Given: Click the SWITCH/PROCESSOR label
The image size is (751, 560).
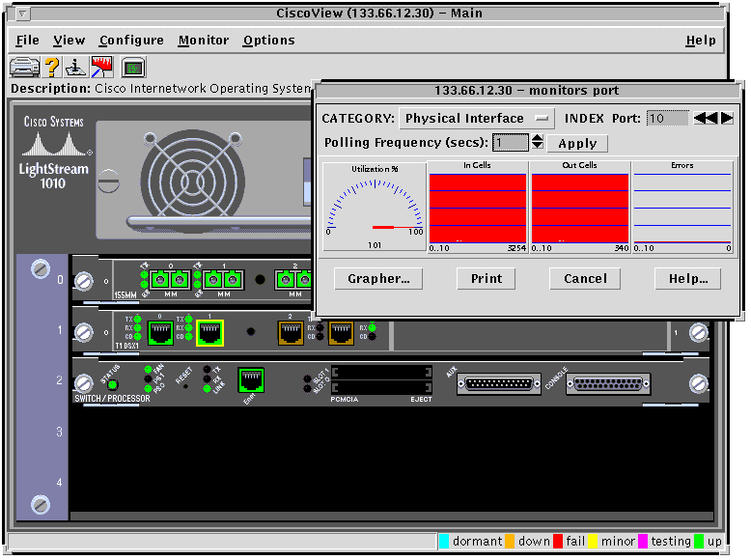Looking at the screenshot, I should [x=112, y=399].
